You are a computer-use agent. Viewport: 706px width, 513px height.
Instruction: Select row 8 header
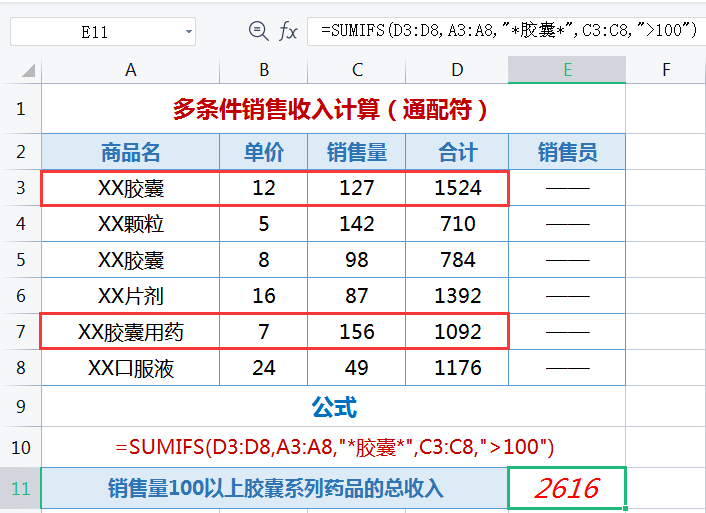tap(21, 368)
